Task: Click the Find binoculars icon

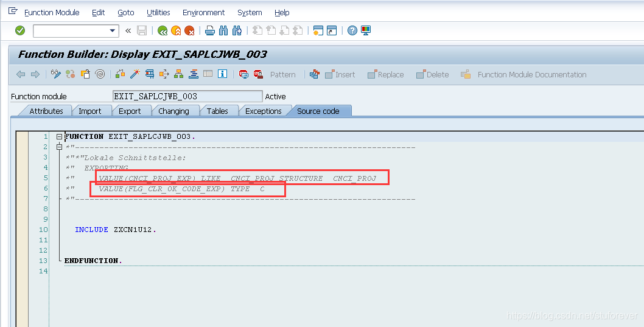Action: [x=223, y=30]
